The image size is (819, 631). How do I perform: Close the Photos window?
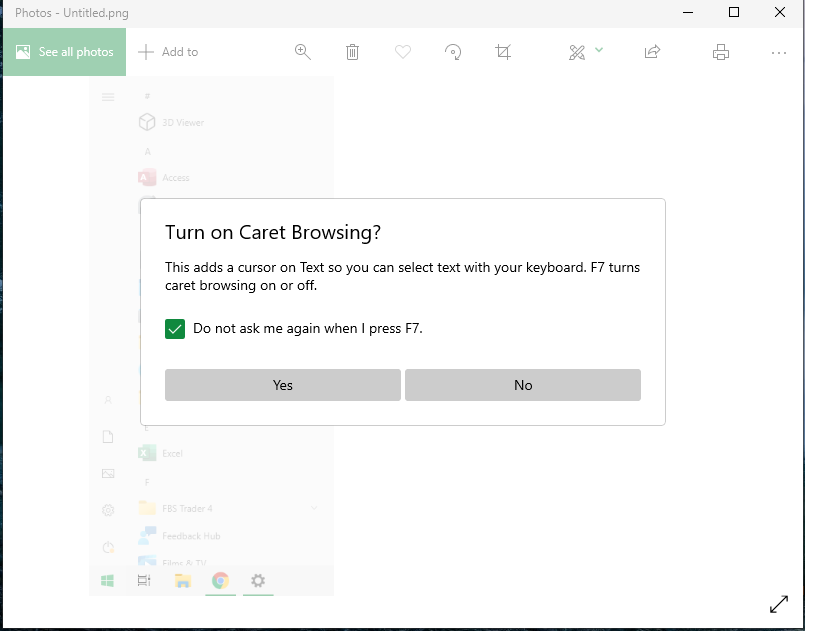[x=780, y=13]
